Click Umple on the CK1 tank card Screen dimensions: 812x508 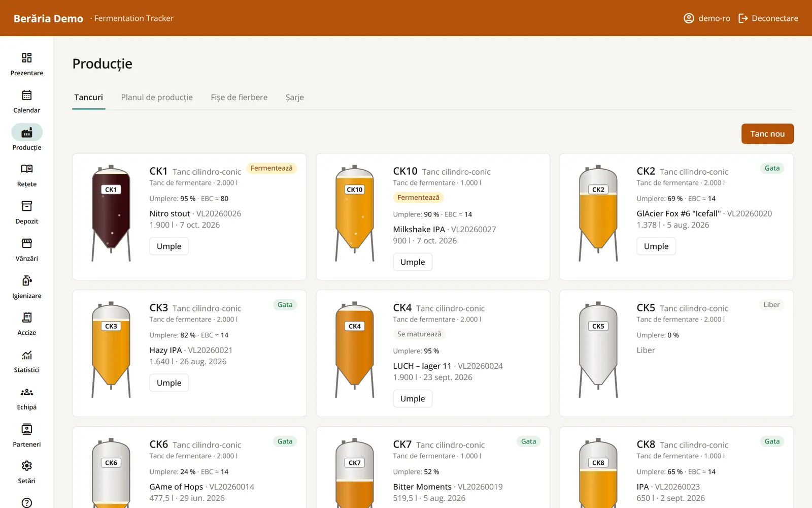(169, 246)
